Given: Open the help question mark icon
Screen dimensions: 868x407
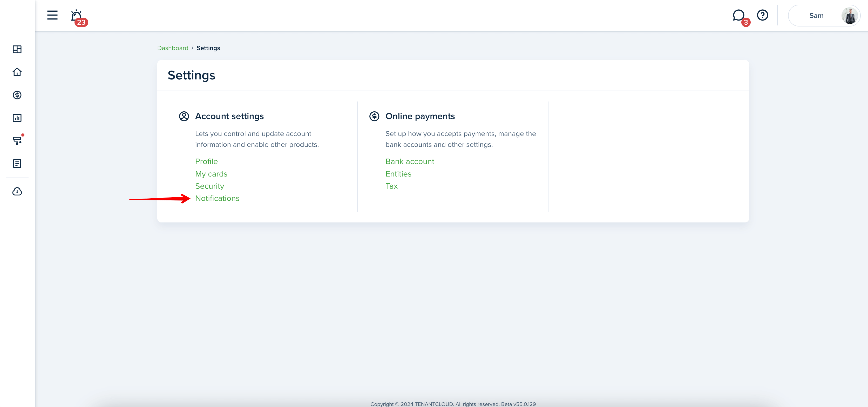Looking at the screenshot, I should click(x=763, y=15).
